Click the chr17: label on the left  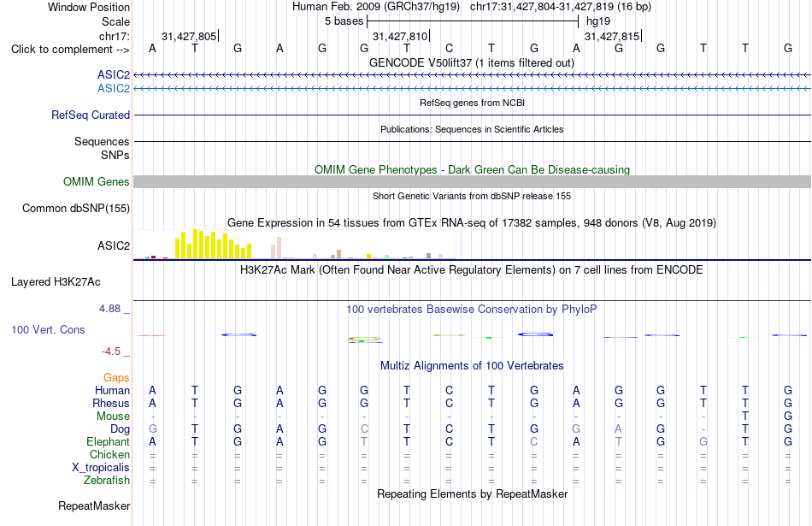point(114,36)
